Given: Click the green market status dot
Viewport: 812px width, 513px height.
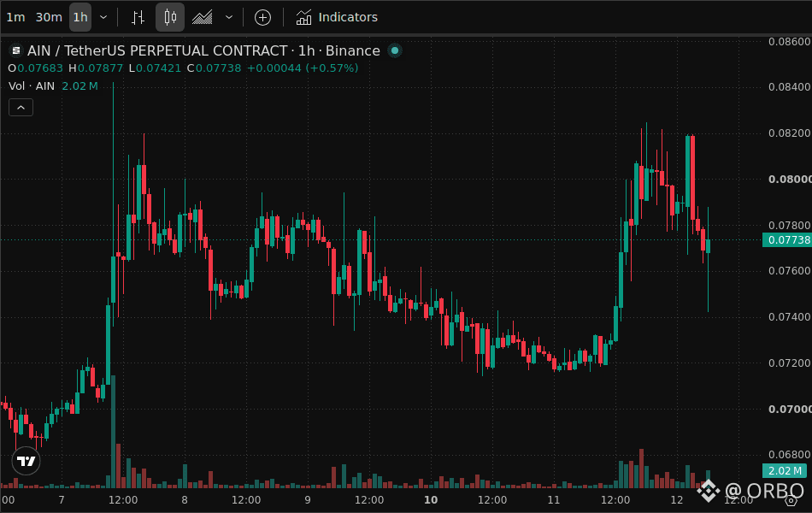Looking at the screenshot, I should (x=395, y=50).
